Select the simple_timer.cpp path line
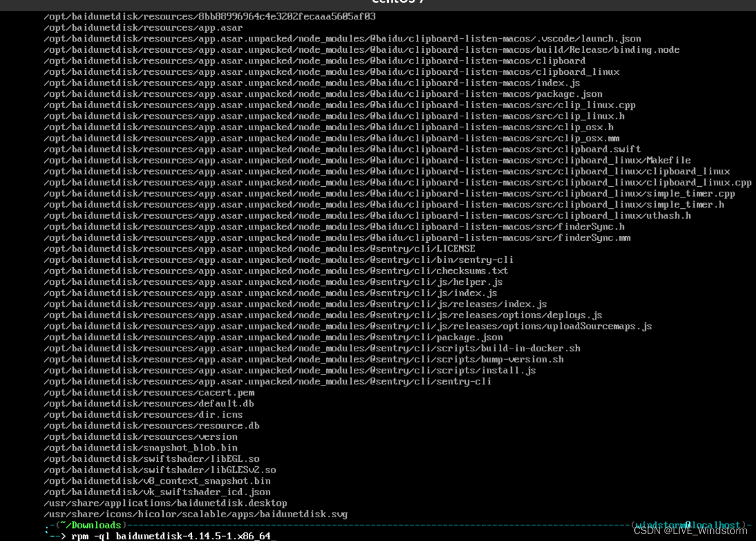The width and height of the screenshot is (756, 541). pos(389,193)
